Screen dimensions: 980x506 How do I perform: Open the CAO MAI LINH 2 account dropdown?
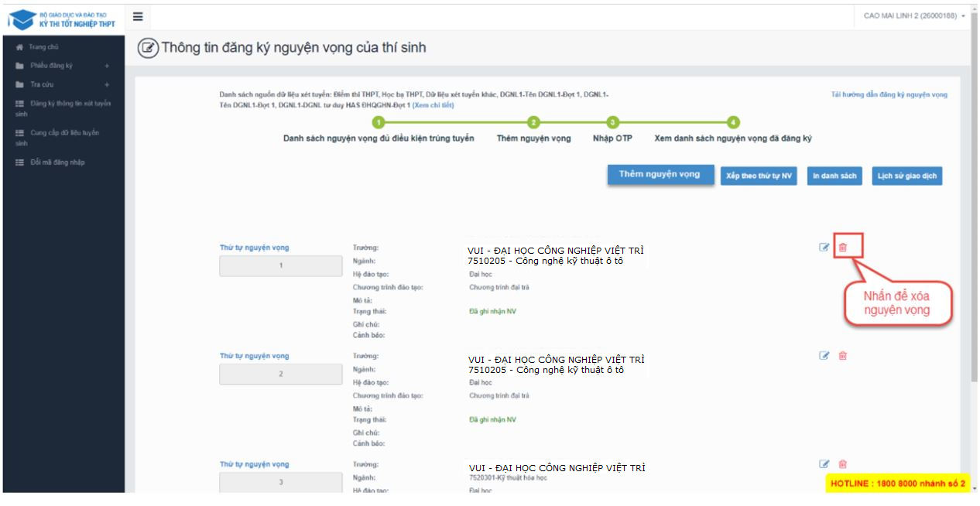coord(914,16)
